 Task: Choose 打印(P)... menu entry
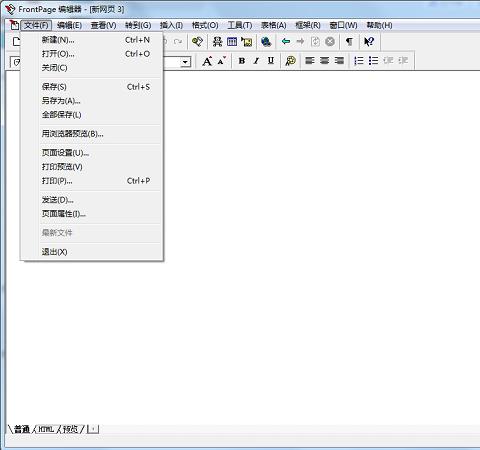92,181
